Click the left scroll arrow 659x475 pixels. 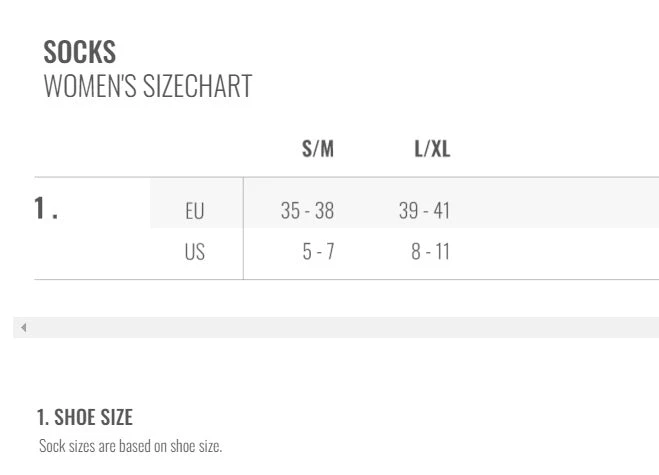[x=23, y=328]
